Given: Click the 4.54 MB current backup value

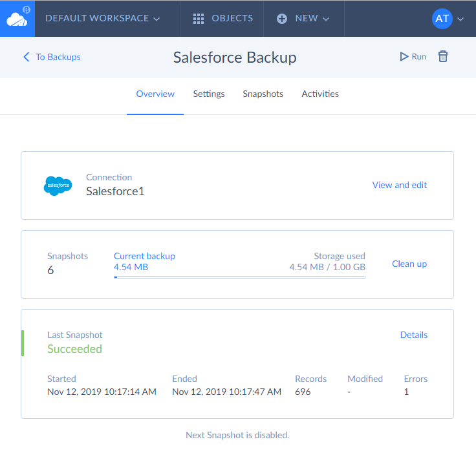Looking at the screenshot, I should click(131, 268).
